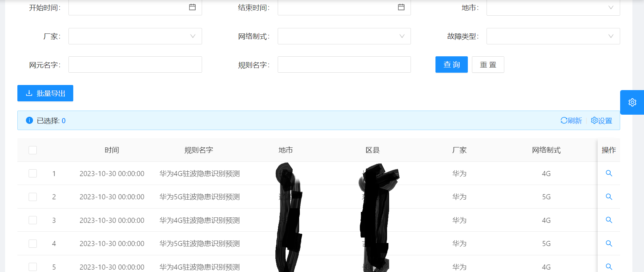Select row 1 rule name 华为4G驻波隐患识别预测
Image resolution: width=644 pixels, height=272 pixels.
(x=200, y=173)
